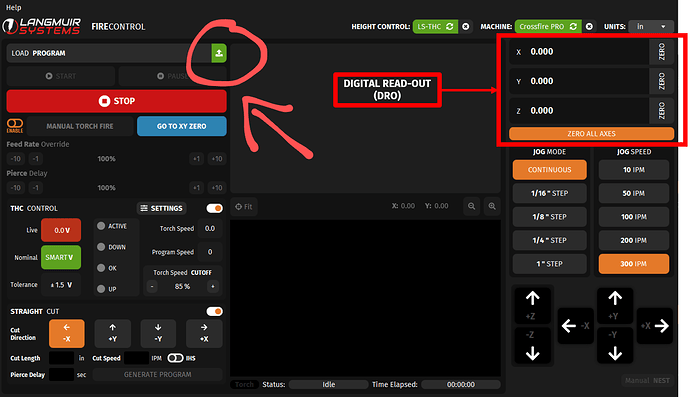
Task: Zoom out the program preview
Action: click(471, 206)
